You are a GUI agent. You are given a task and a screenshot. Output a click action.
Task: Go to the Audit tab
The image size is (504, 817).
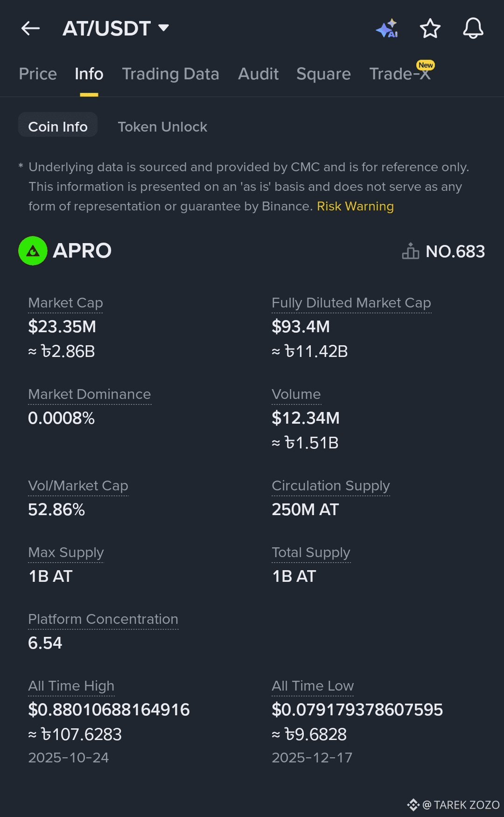click(258, 74)
